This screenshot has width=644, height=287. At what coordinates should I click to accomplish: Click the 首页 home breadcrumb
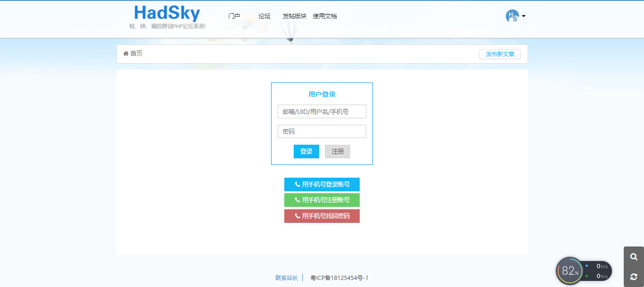point(133,54)
